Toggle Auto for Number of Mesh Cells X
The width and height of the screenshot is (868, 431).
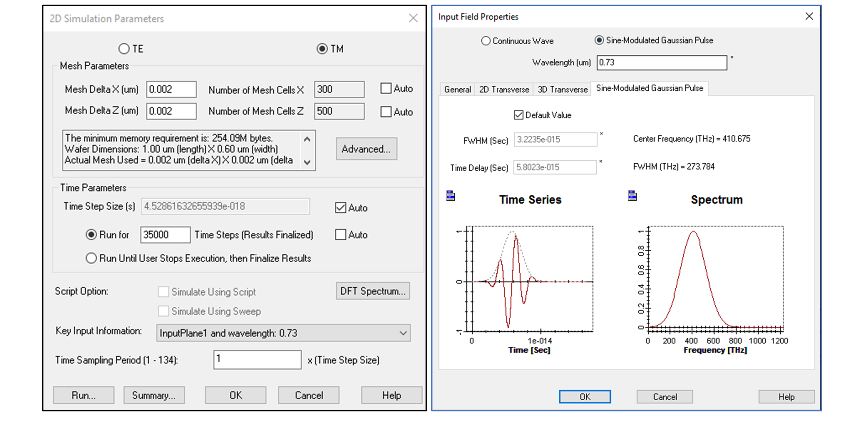pos(386,88)
